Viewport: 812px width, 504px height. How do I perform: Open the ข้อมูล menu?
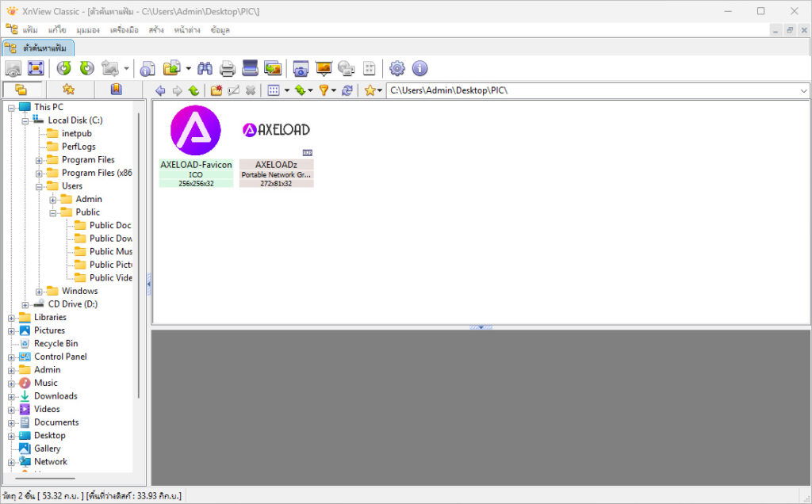point(220,30)
